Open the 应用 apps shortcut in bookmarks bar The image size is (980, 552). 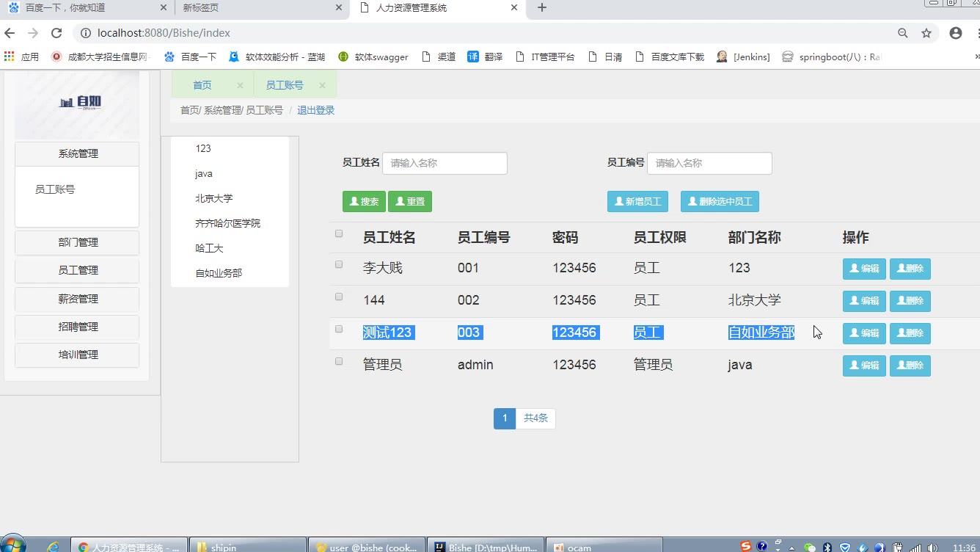[22, 57]
